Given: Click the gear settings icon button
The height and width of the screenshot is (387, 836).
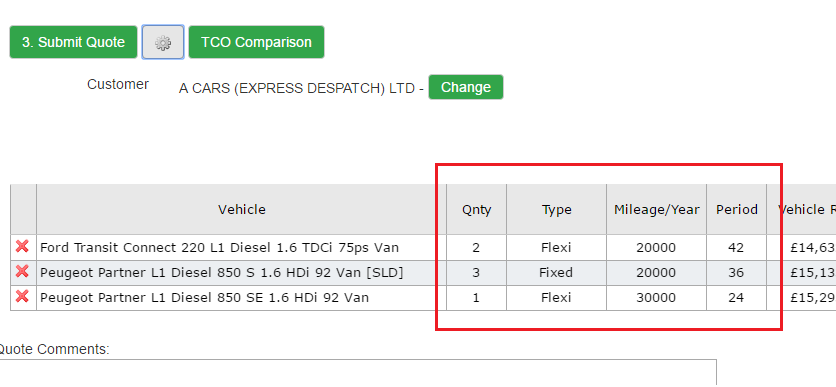Looking at the screenshot, I should tap(163, 42).
